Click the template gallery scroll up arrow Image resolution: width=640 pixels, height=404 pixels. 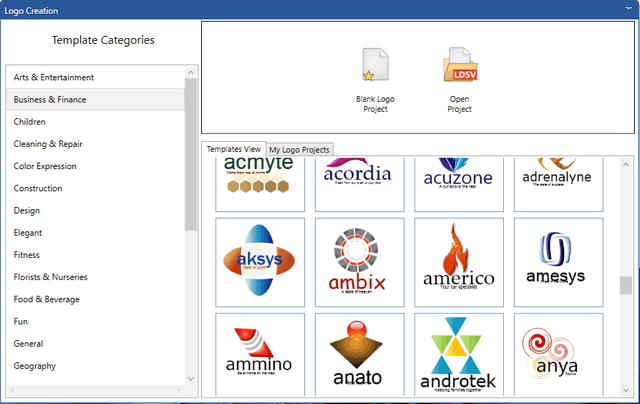(626, 164)
